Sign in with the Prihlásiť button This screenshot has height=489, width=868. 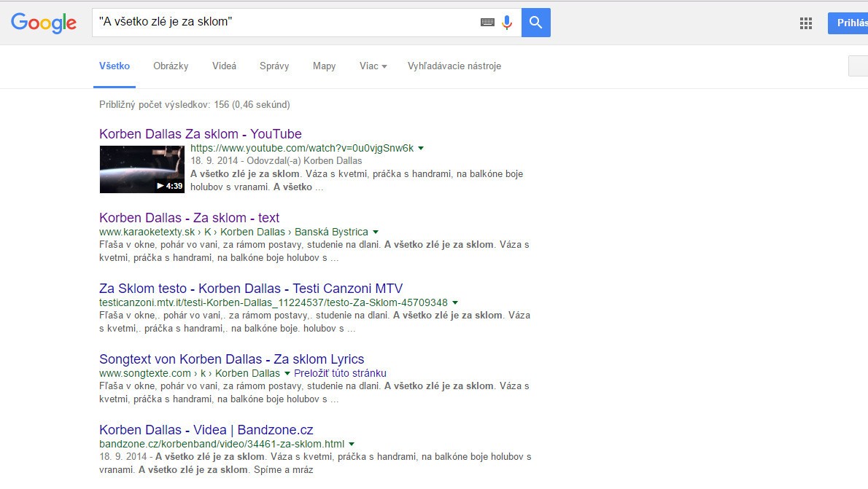pos(850,23)
